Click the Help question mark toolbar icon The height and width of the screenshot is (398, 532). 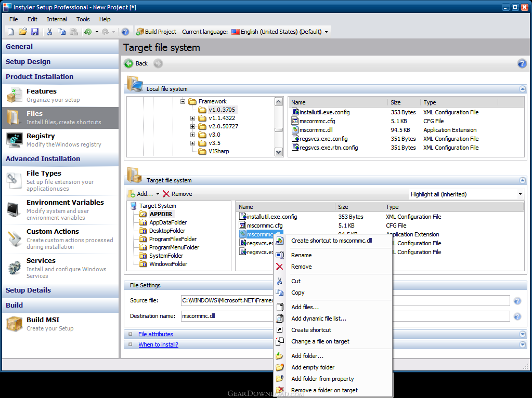[125, 32]
